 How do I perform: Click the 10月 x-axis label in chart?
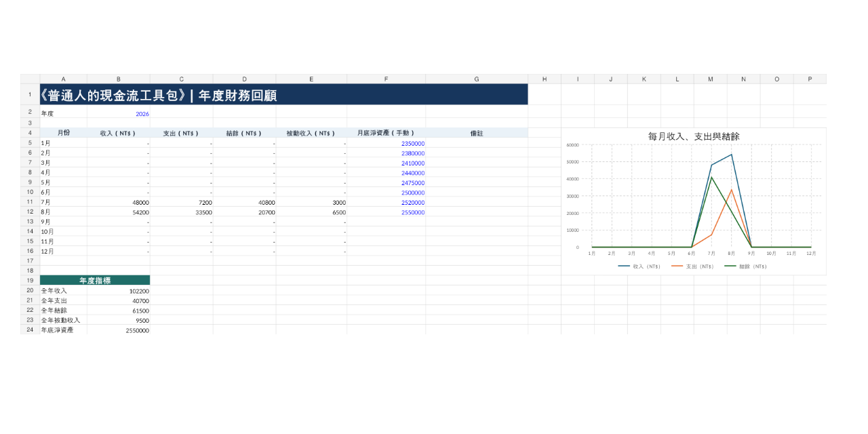click(x=771, y=254)
